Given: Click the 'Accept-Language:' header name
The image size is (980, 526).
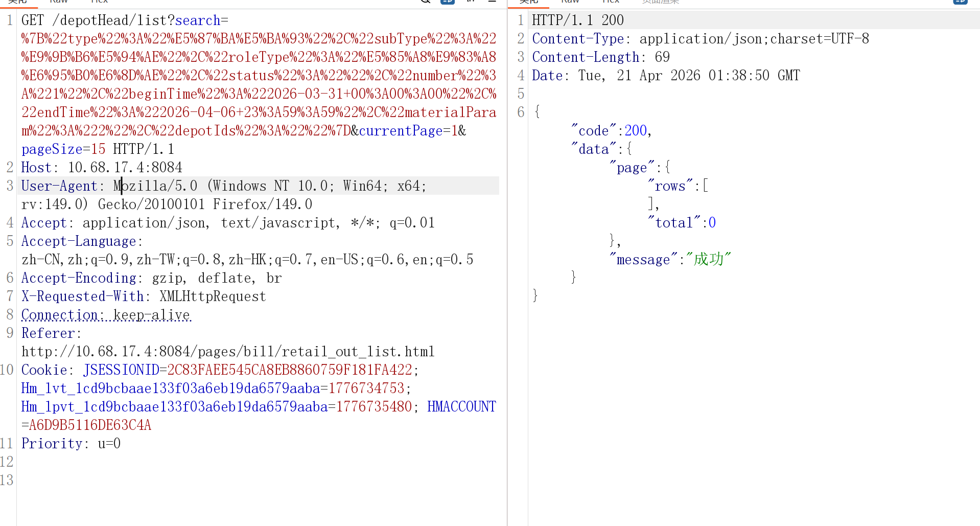Looking at the screenshot, I should (x=82, y=241).
